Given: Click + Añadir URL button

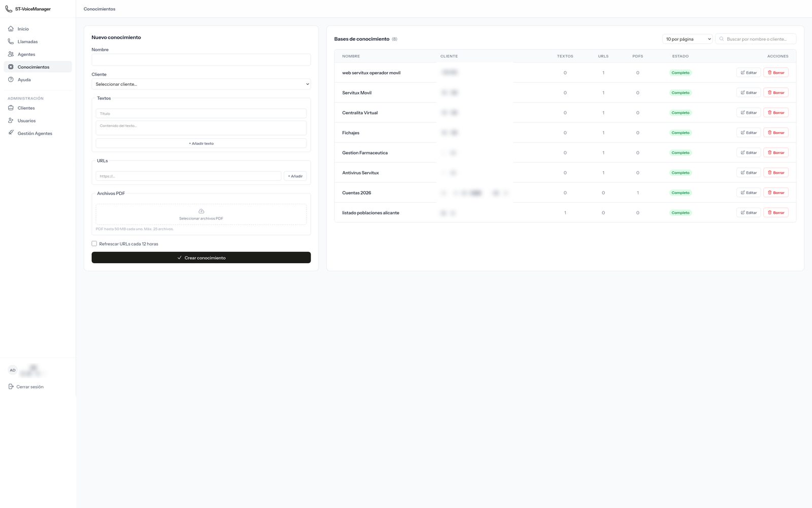Looking at the screenshot, I should pyautogui.click(x=295, y=176).
